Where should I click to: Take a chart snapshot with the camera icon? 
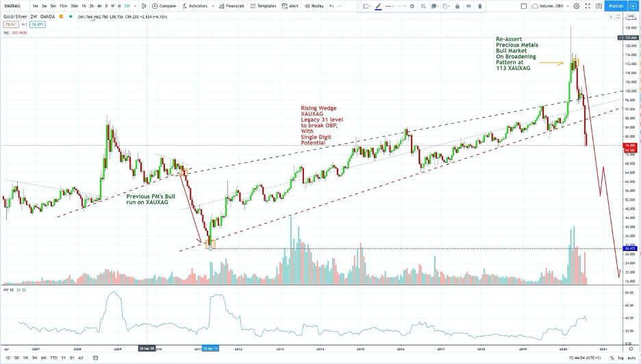click(599, 6)
